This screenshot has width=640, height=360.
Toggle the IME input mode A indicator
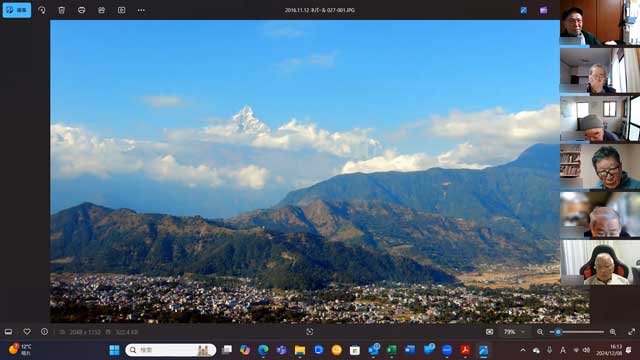pos(563,350)
